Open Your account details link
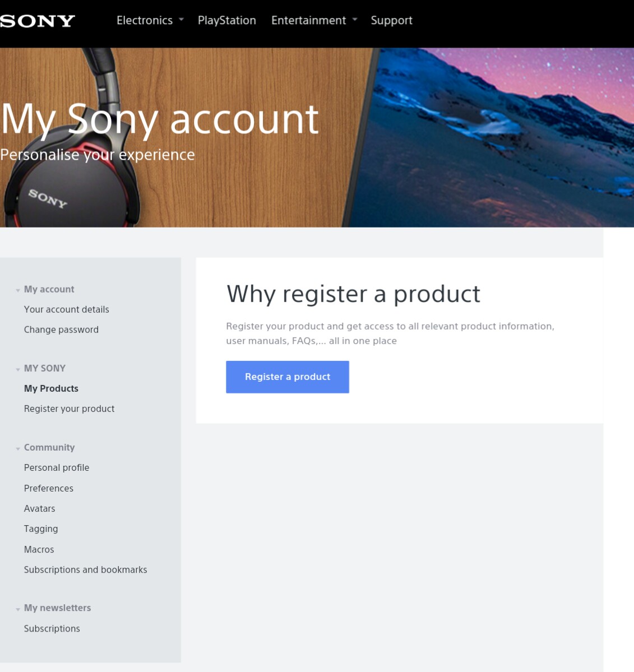Viewport: 634px width, 672px height. pos(66,309)
